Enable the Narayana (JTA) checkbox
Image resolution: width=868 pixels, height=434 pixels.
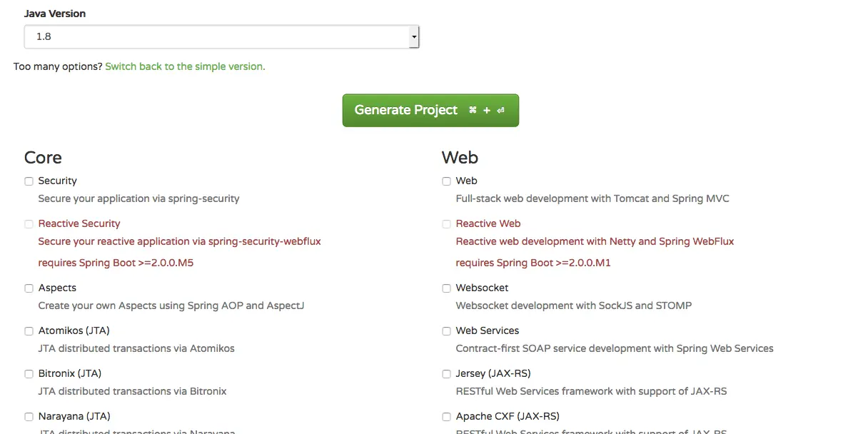29,417
